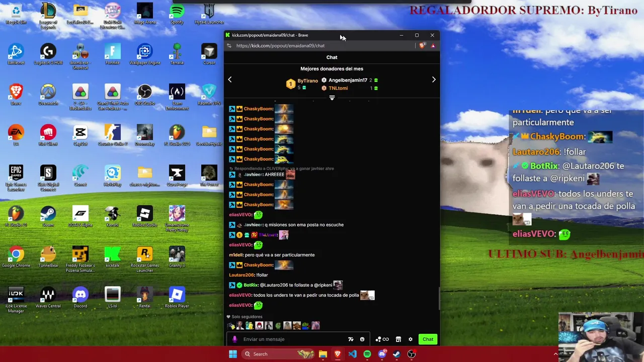Select Battle.net desktop shortcut

pyautogui.click(x=16, y=55)
